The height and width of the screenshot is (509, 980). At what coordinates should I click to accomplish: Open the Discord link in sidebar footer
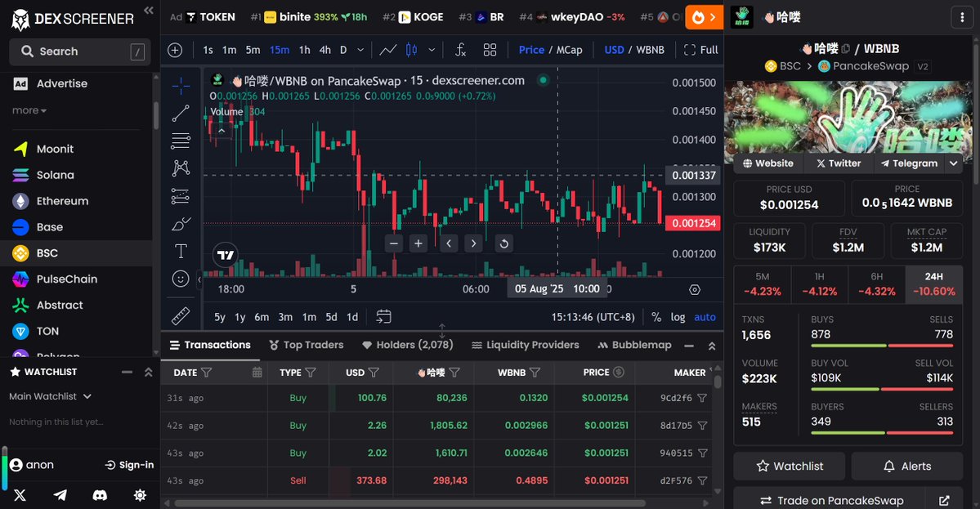click(x=100, y=495)
